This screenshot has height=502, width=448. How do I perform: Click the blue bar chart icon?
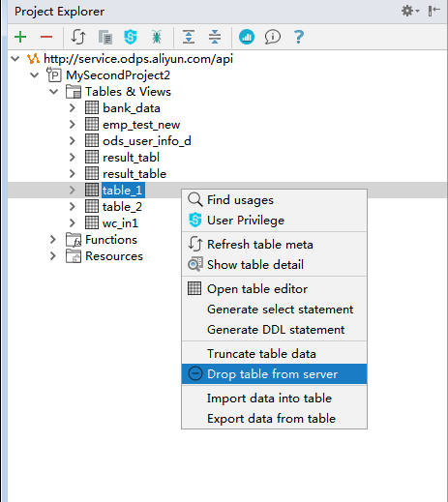(x=247, y=37)
